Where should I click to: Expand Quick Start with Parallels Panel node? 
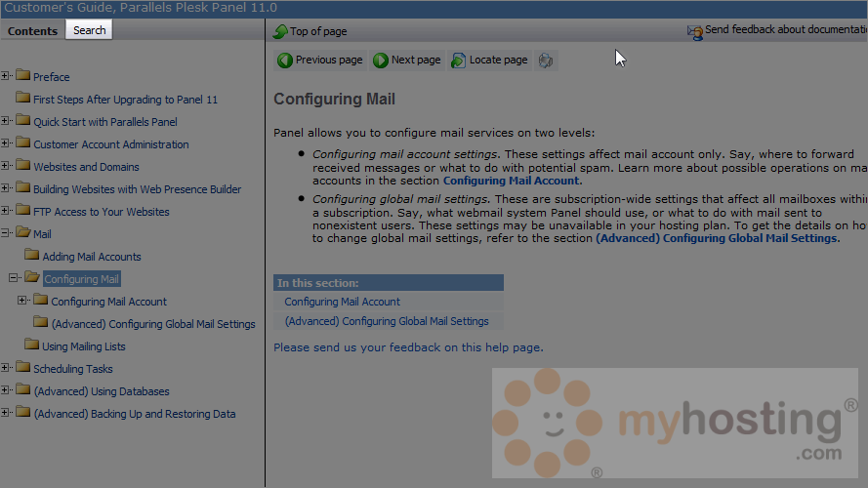click(5, 120)
